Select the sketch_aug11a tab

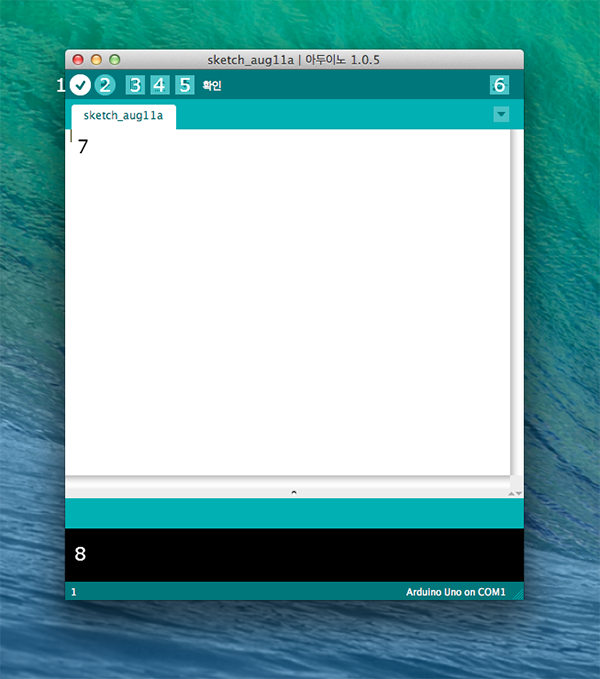coord(123,116)
